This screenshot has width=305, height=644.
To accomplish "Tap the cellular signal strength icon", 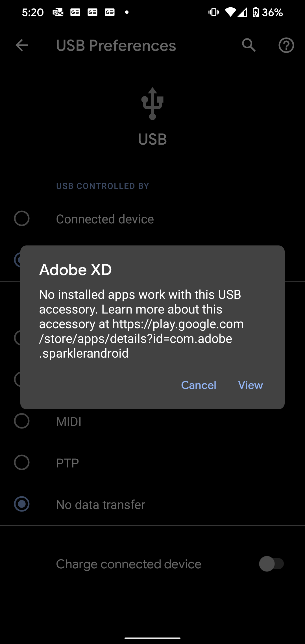I will coord(242,12).
